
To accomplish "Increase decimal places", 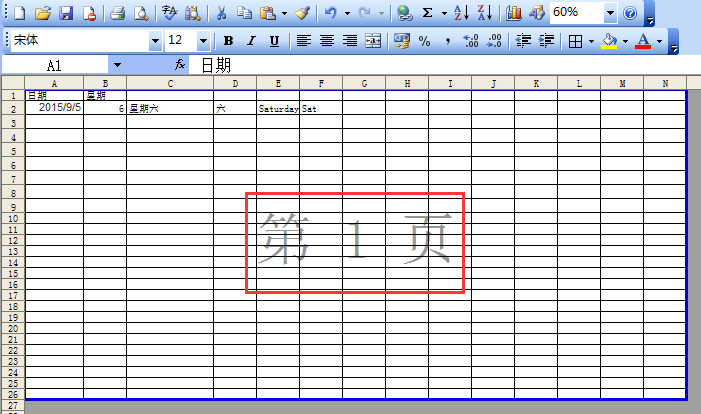I will pos(471,41).
